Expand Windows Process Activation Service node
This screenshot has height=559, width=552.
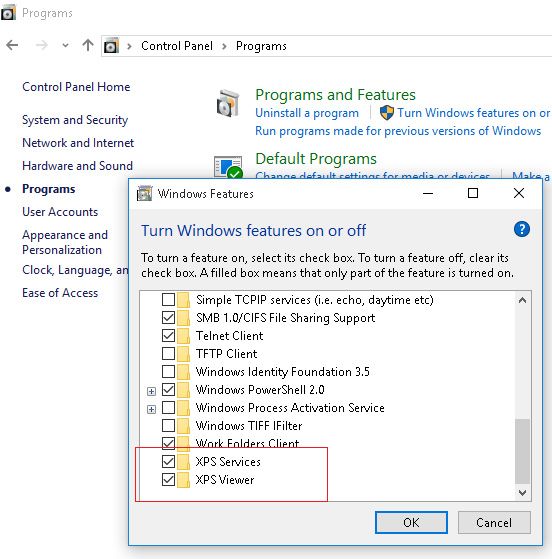[x=151, y=409]
